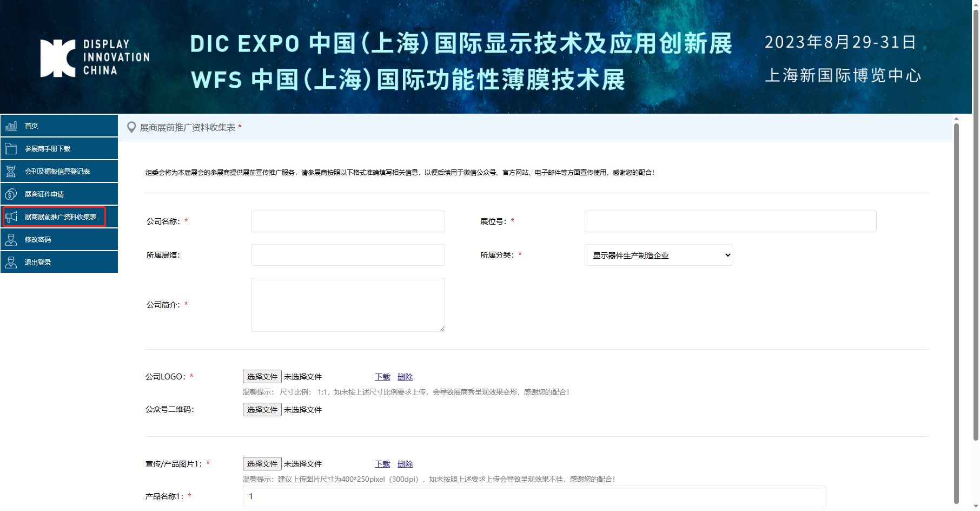The width and height of the screenshot is (980, 511).
Task: Click inside the 公司名称 input field
Action: pos(348,221)
